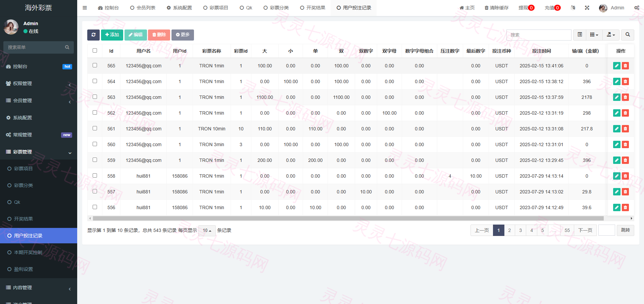The height and width of the screenshot is (304, 644).
Task: Open the fullscreen toggle icon
Action: pos(587,8)
